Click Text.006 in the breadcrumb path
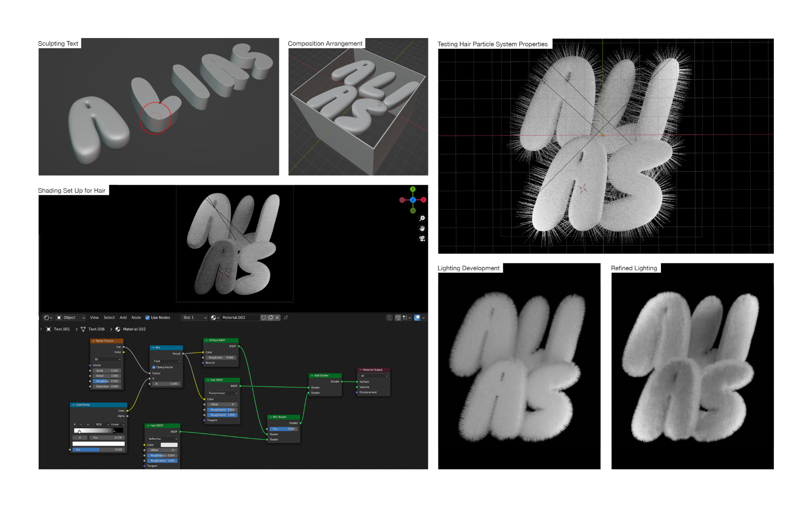The height and width of the screenshot is (507, 812). coord(96,329)
